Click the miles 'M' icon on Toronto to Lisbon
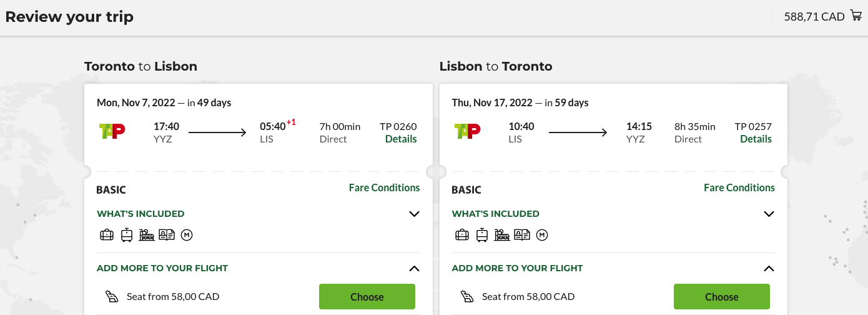The width and height of the screenshot is (868, 315). coord(187,235)
